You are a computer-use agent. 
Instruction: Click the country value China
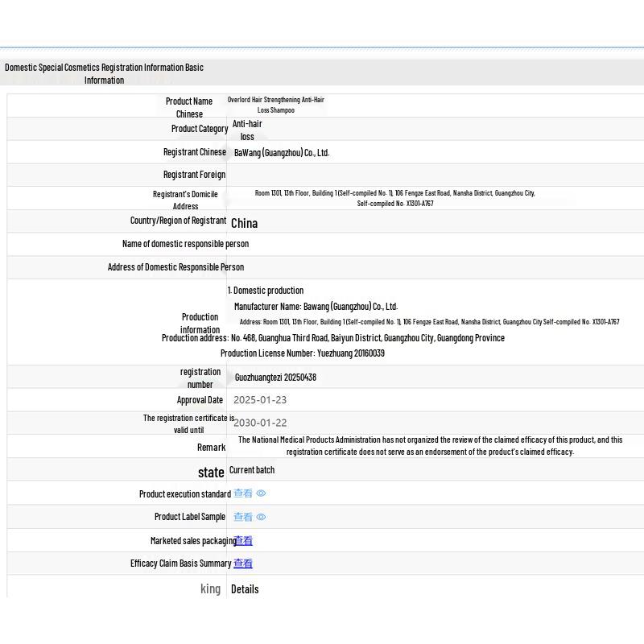tap(245, 224)
